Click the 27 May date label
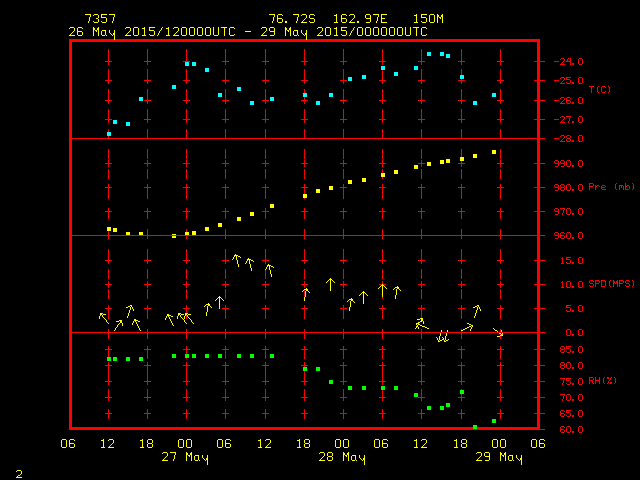This screenshot has width=640, height=480. tap(186, 458)
